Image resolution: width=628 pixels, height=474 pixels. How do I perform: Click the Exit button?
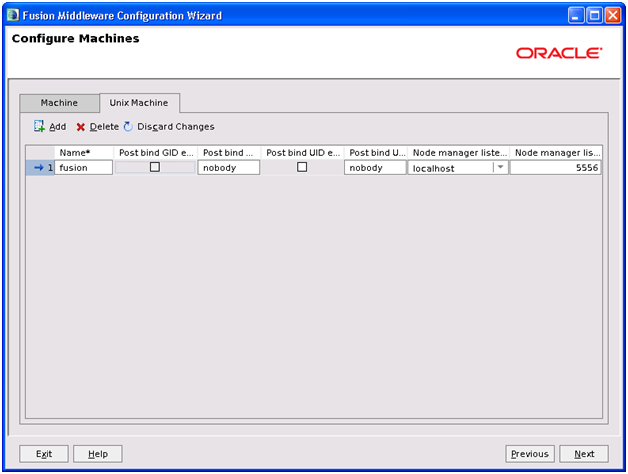(x=44, y=454)
